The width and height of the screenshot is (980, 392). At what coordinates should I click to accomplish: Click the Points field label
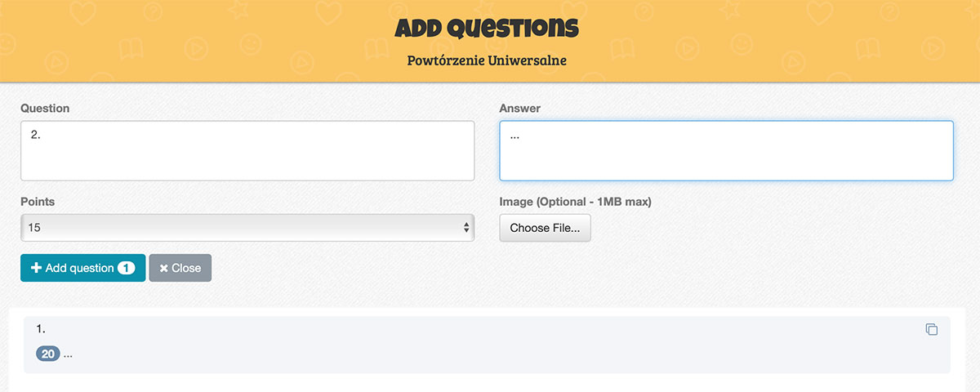pyautogui.click(x=38, y=201)
